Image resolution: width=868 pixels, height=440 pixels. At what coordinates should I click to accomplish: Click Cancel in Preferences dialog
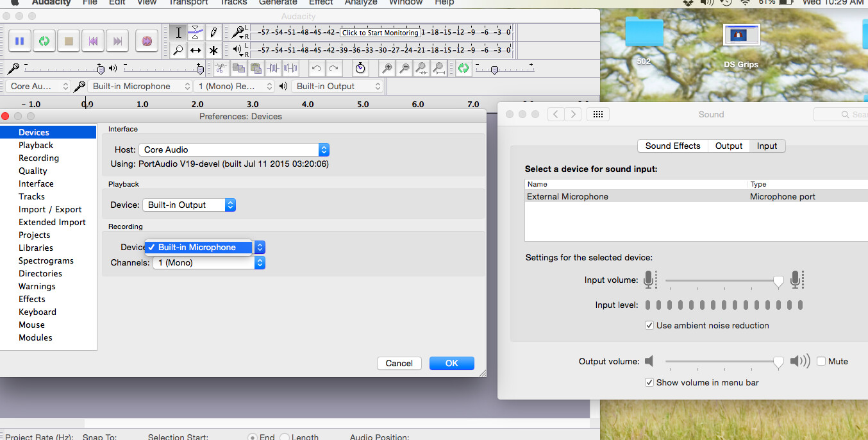pyautogui.click(x=399, y=363)
